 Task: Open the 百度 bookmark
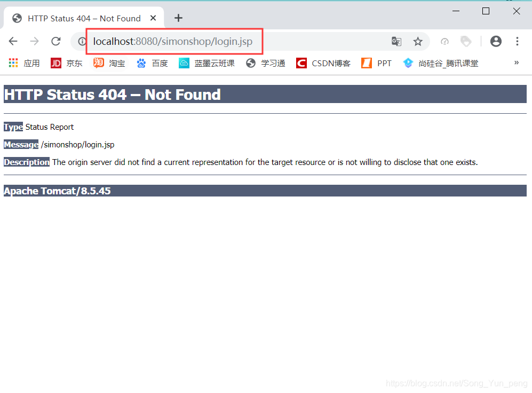152,63
